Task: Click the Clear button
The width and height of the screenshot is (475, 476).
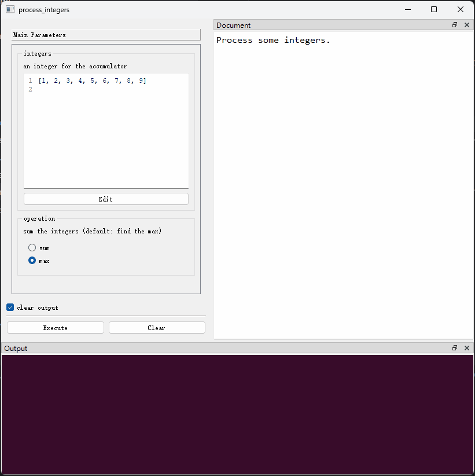Action: tap(157, 328)
